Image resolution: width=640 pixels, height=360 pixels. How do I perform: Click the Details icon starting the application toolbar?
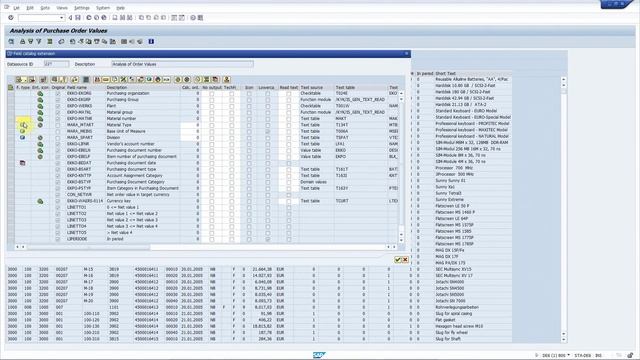pyautogui.click(x=11, y=41)
